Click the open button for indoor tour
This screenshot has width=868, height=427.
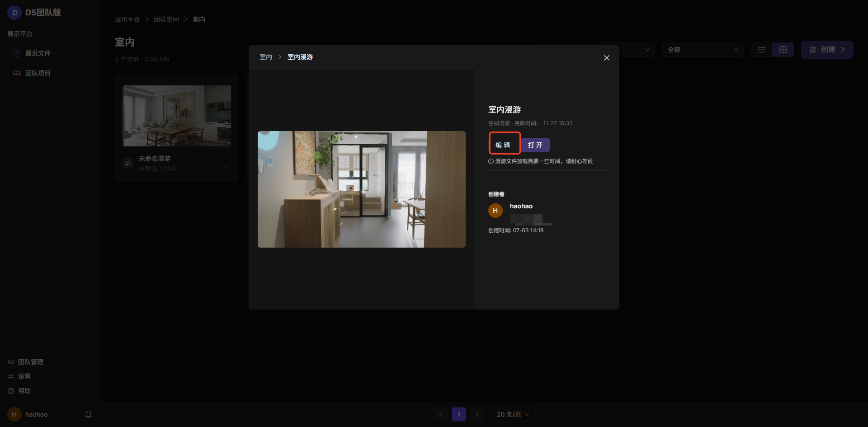tap(535, 145)
